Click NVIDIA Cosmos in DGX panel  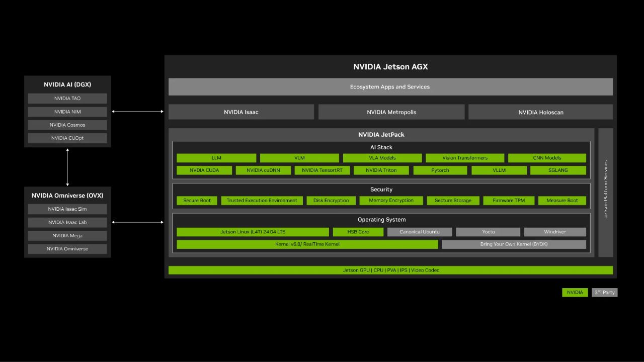(67, 125)
